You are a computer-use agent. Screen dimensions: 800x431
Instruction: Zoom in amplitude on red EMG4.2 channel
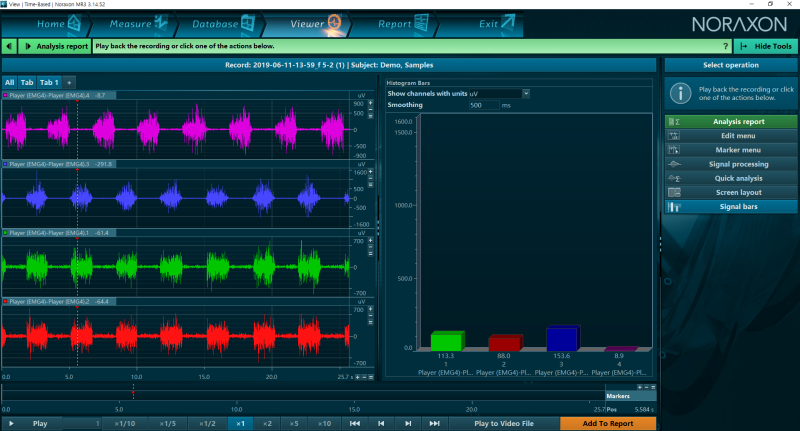370,310
